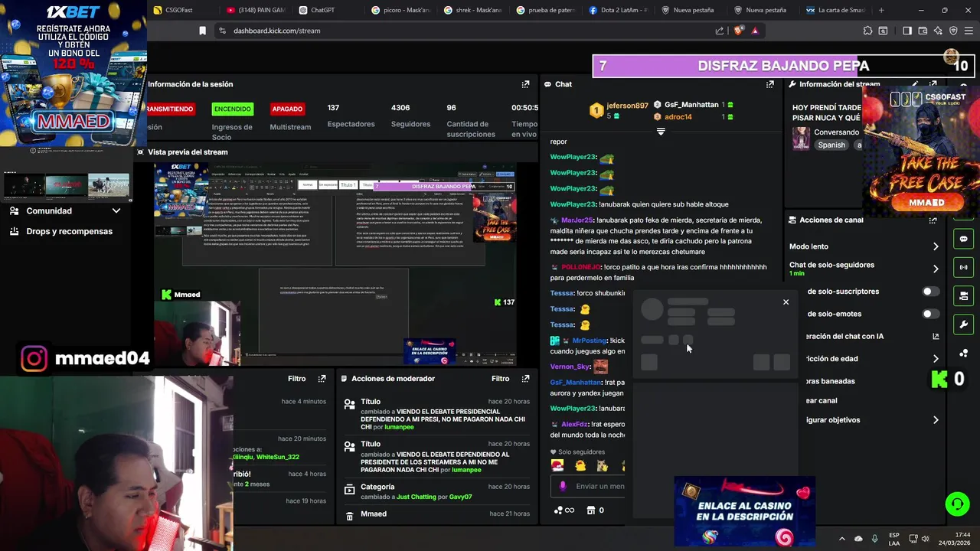The height and width of the screenshot is (551, 980).
Task: Open Brave Wallet icon in toolbar
Action: click(x=923, y=31)
